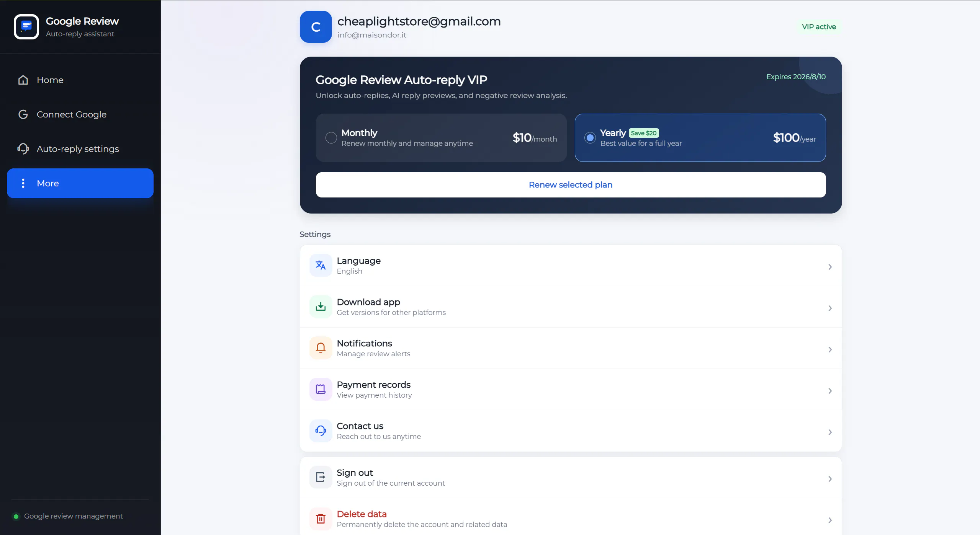980x535 pixels.
Task: Open the Notifications setting
Action: click(571, 348)
